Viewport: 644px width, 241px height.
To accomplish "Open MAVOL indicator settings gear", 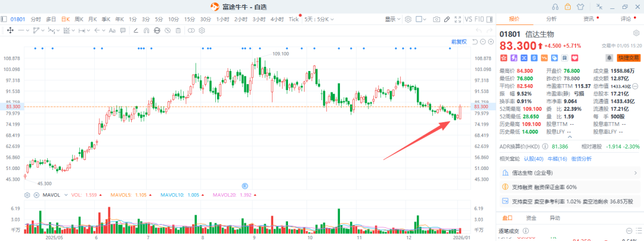I will 27,195.
